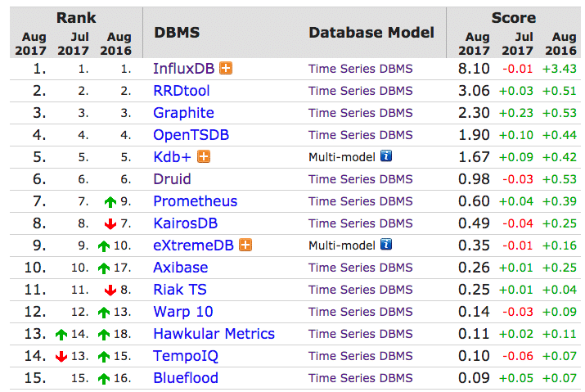Click Multi-model text in Kdb+ row
Screen dimensions: 585x392
point(342,157)
